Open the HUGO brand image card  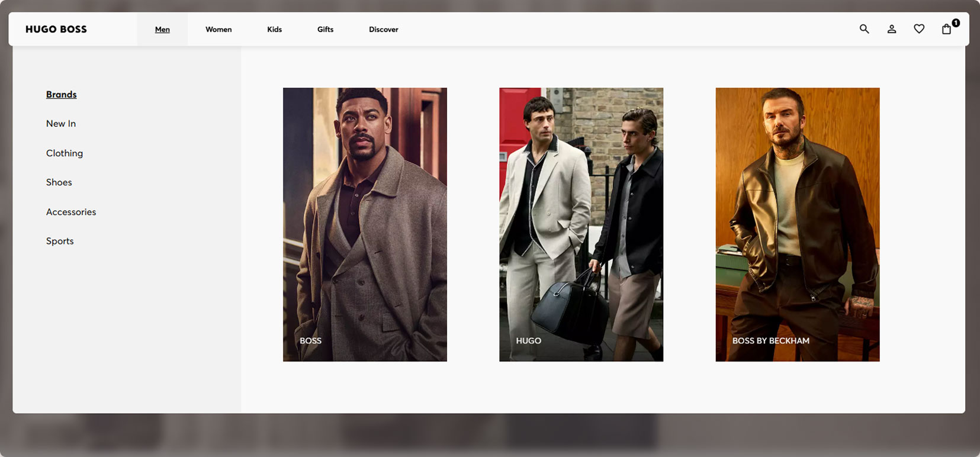[581, 224]
